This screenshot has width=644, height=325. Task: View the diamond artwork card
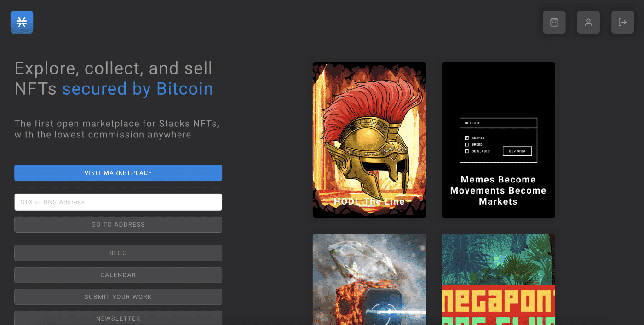pos(369,279)
